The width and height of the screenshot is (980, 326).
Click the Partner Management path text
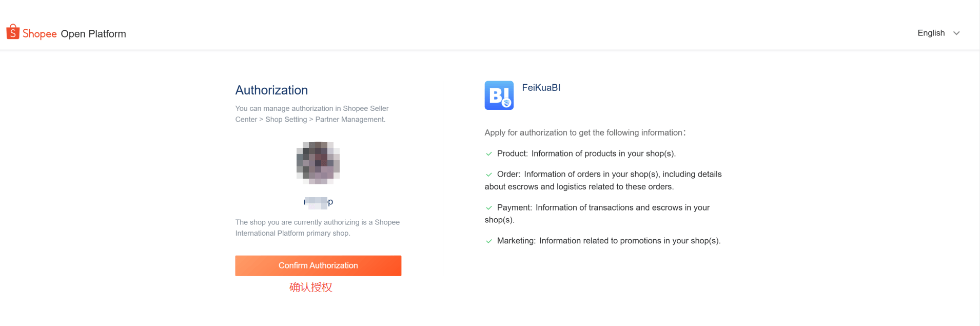[x=350, y=120]
